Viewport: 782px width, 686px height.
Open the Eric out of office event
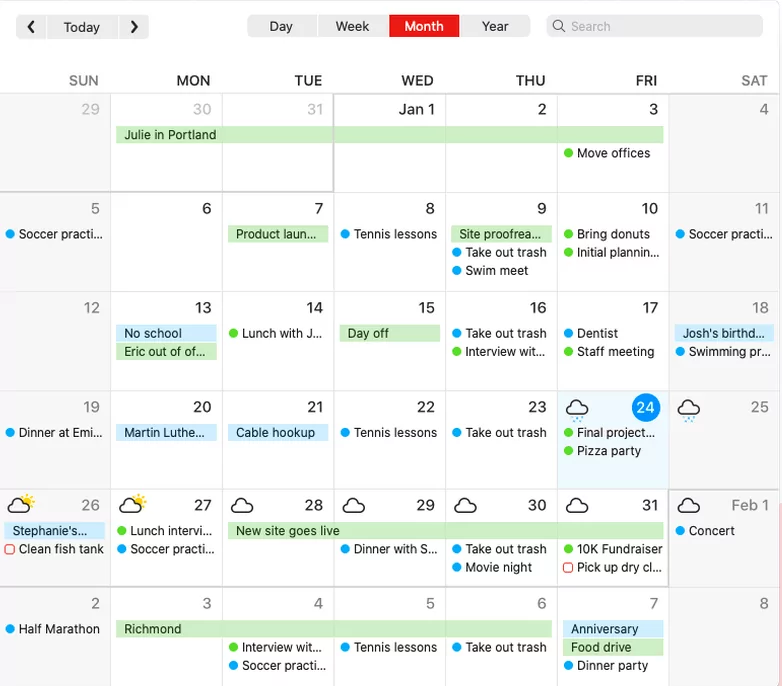coord(166,351)
